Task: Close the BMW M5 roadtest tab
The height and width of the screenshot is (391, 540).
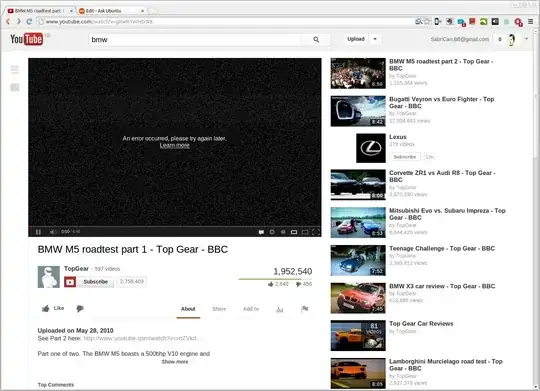Action: coord(71,11)
